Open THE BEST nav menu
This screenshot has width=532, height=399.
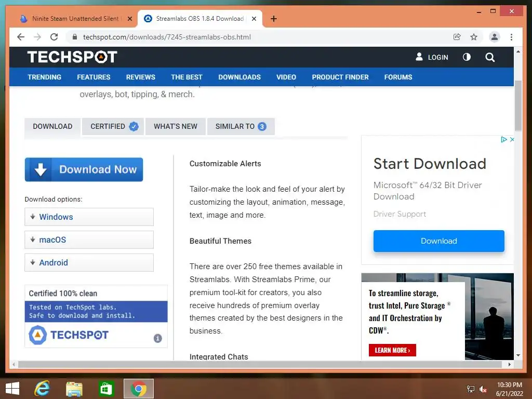(x=187, y=77)
